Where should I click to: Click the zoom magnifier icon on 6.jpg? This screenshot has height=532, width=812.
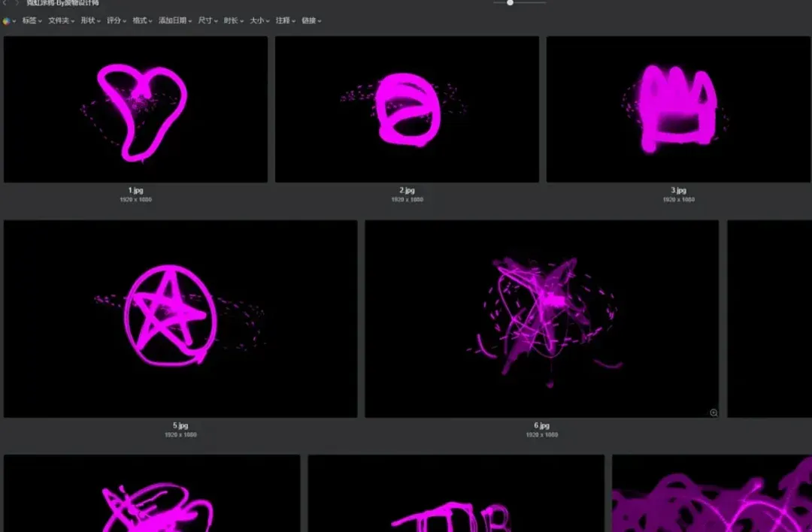click(x=714, y=413)
